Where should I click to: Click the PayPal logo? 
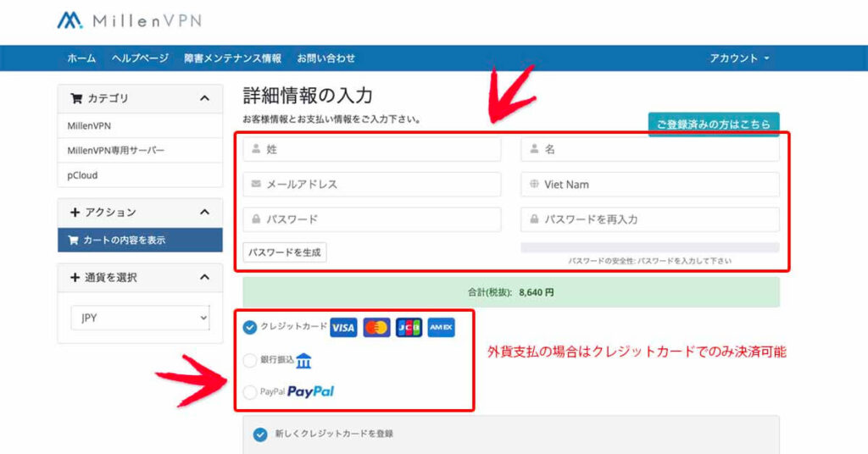[310, 391]
